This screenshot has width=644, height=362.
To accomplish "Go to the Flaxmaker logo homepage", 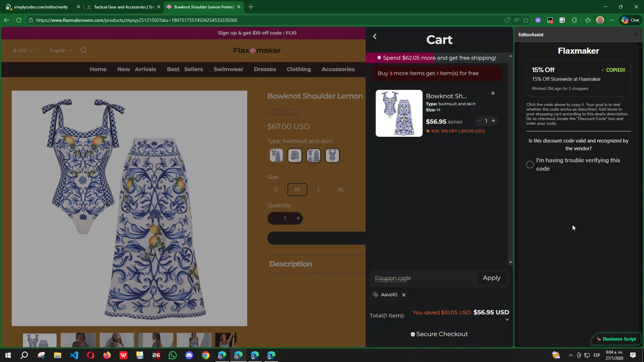I will (257, 51).
